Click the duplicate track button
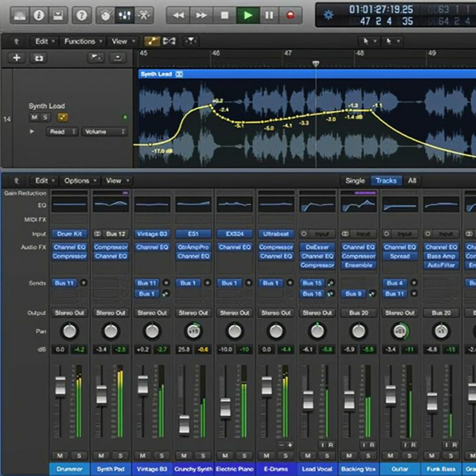Image resolution: width=476 pixels, height=476 pixels. (x=39, y=58)
